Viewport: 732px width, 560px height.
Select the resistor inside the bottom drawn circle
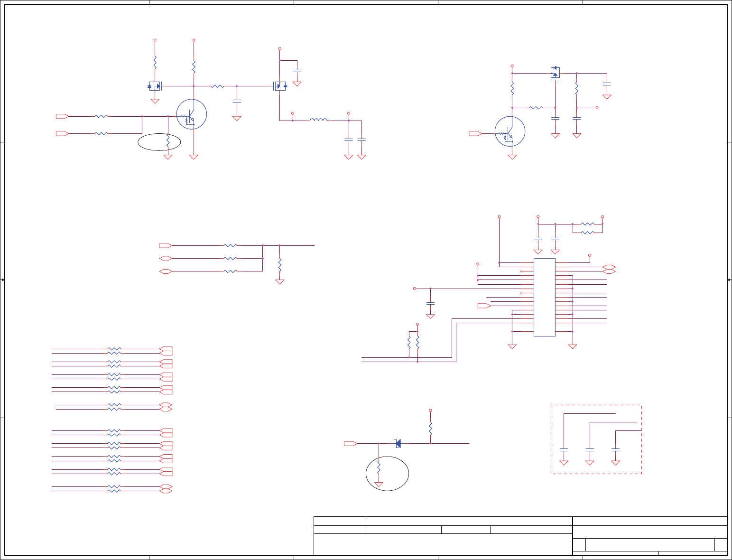379,467
